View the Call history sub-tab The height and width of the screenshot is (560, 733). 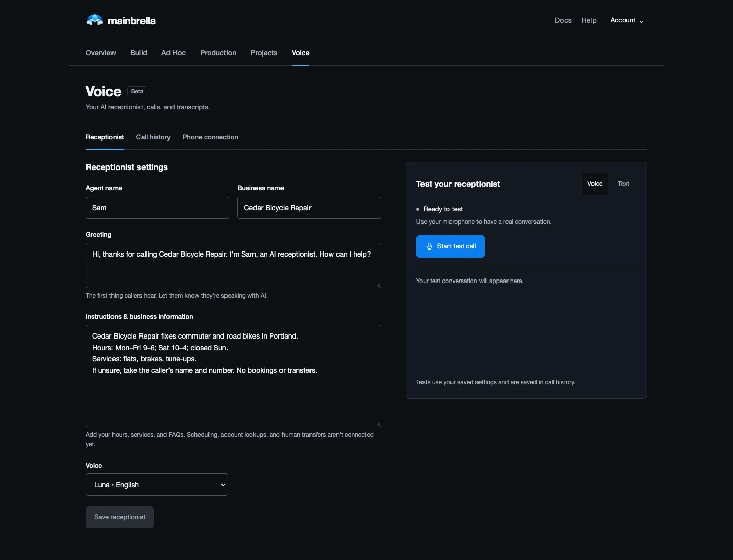point(153,137)
